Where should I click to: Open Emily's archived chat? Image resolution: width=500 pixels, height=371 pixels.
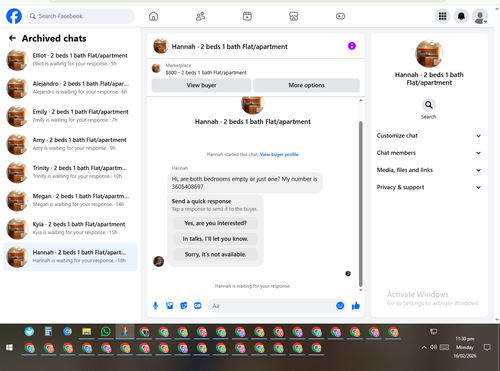tap(70, 116)
